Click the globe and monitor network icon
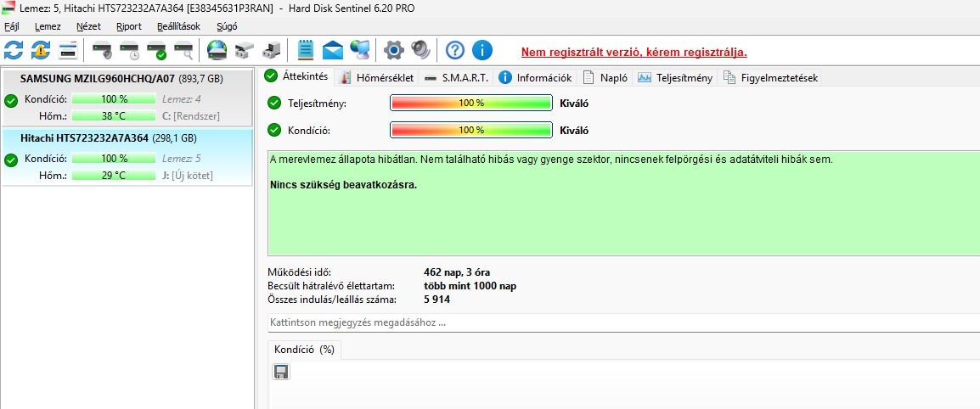Viewport: 980px width, 409px height. 360,50
